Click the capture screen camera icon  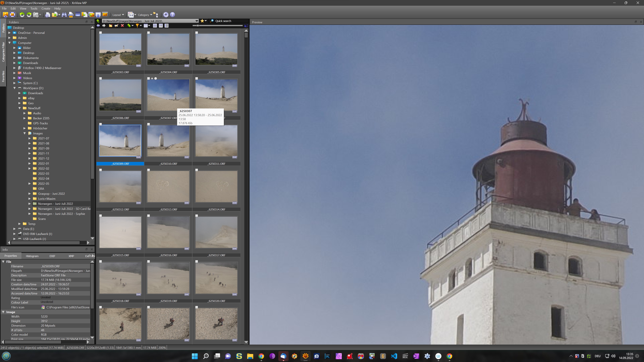click(x=98, y=15)
